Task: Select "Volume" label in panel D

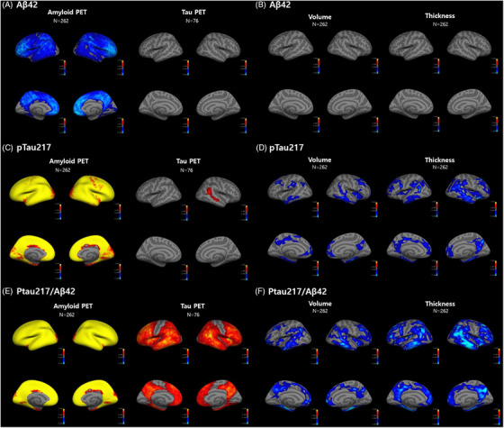Action: point(319,159)
